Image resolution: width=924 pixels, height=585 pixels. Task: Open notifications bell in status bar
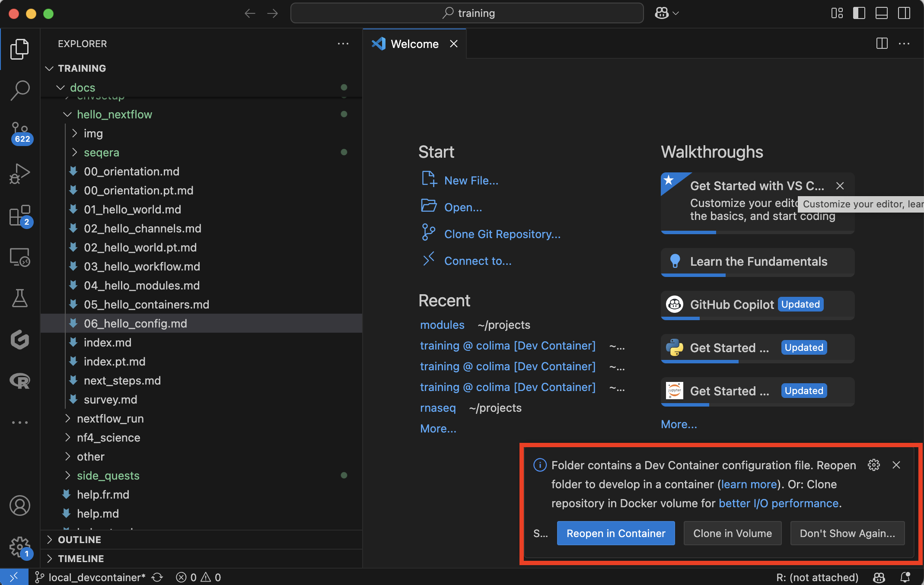click(905, 577)
